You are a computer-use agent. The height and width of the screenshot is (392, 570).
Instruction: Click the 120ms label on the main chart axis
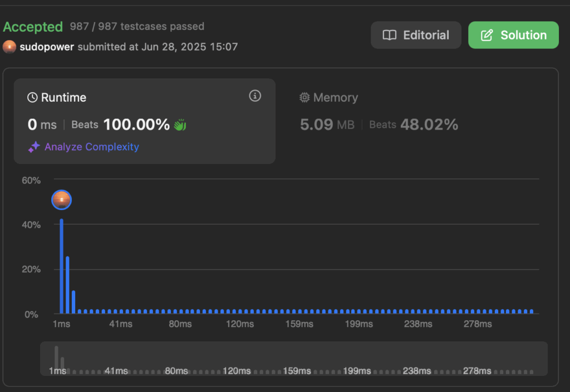click(240, 324)
